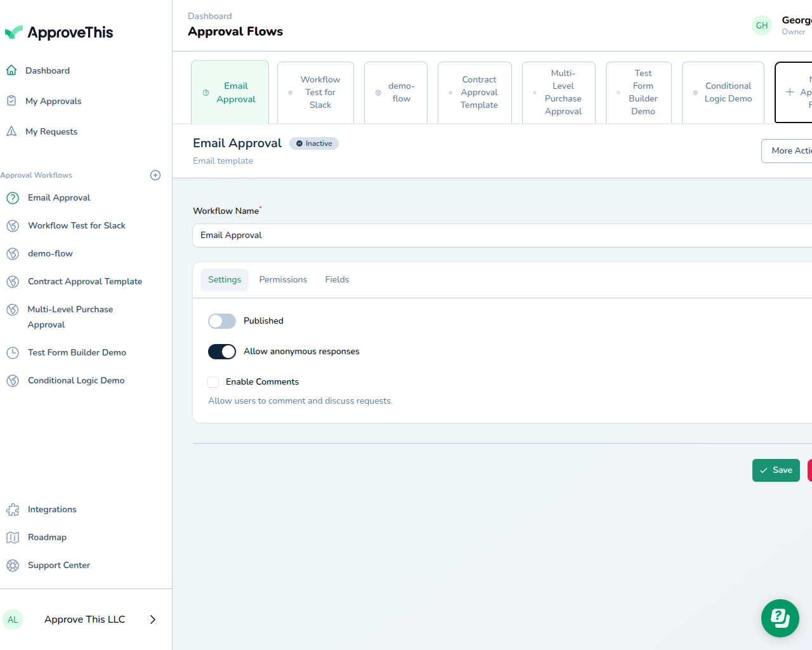
Task: Disable Allow anonymous responses switch
Action: 222,352
